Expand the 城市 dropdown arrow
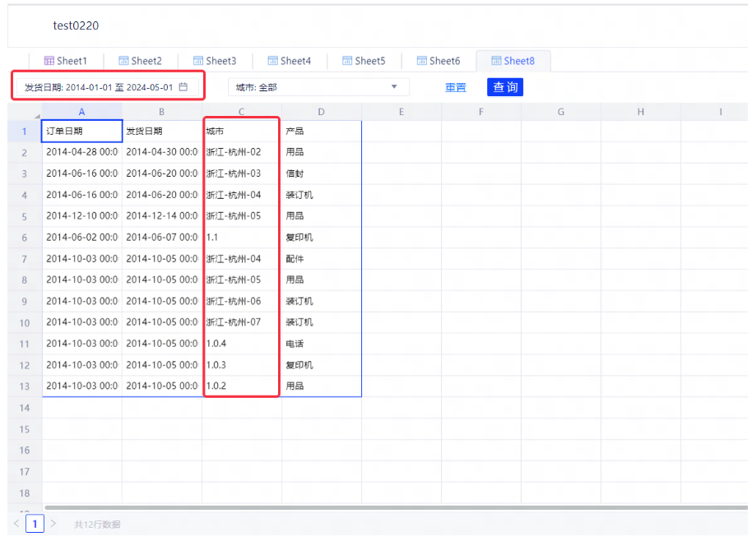 [x=394, y=87]
